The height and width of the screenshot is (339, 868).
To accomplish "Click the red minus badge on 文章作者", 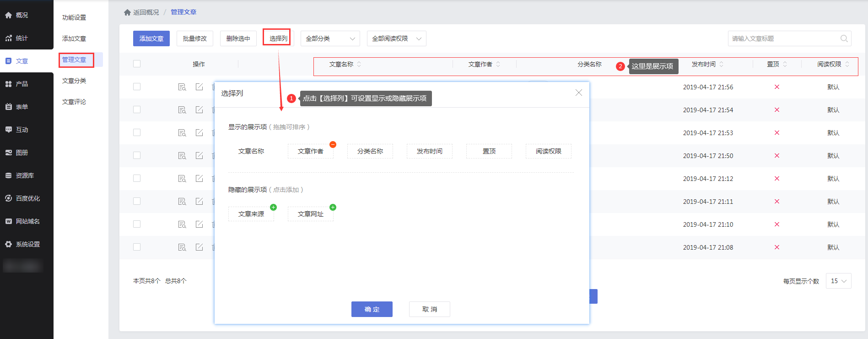I will 333,145.
